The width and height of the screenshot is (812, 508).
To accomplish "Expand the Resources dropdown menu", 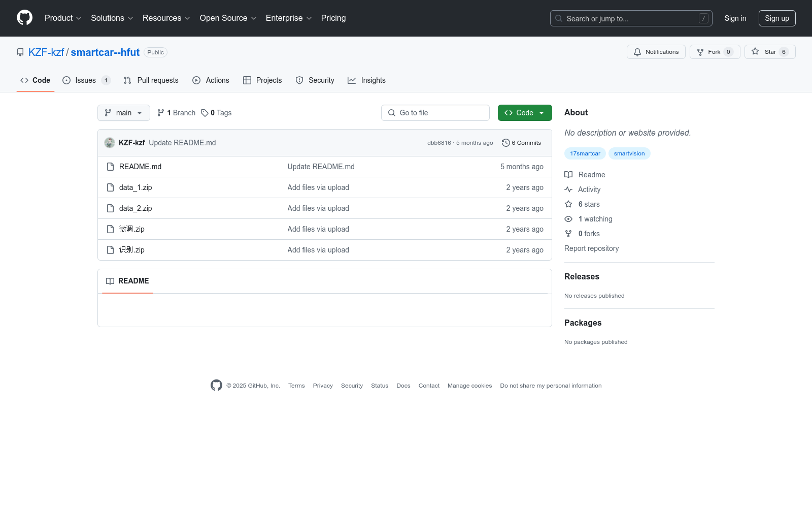I will click(166, 18).
